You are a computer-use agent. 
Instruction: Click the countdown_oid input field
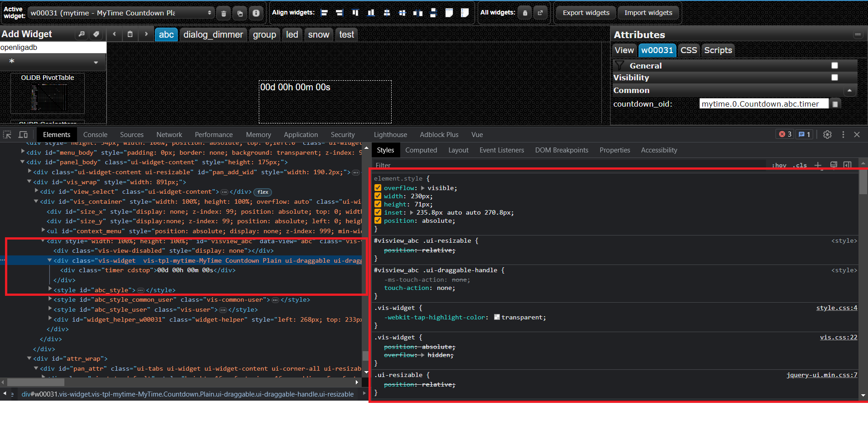[x=763, y=104]
